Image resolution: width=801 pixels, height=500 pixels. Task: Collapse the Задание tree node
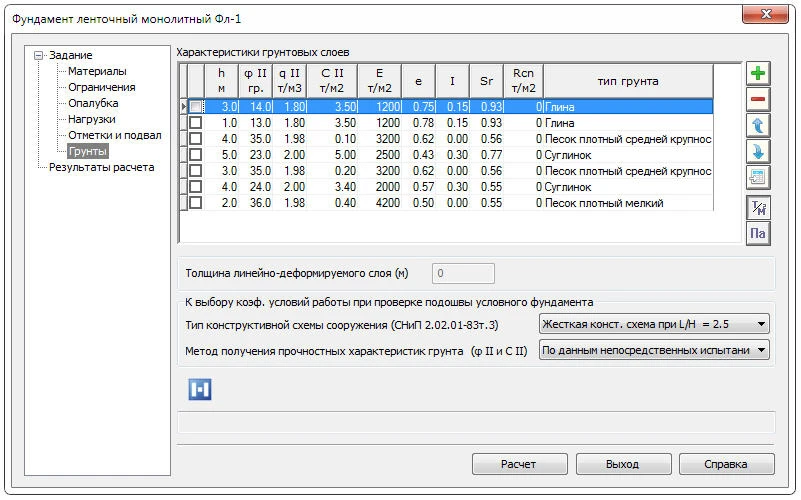38,56
